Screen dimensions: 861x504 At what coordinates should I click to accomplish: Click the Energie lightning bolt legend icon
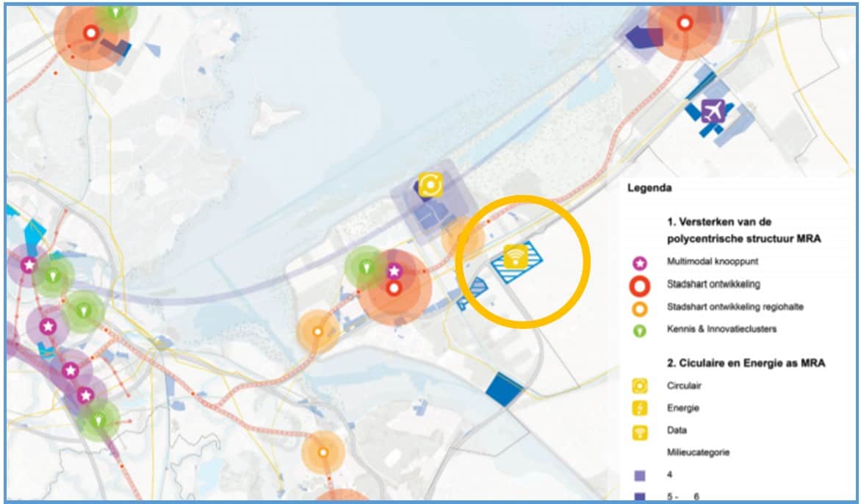640,408
